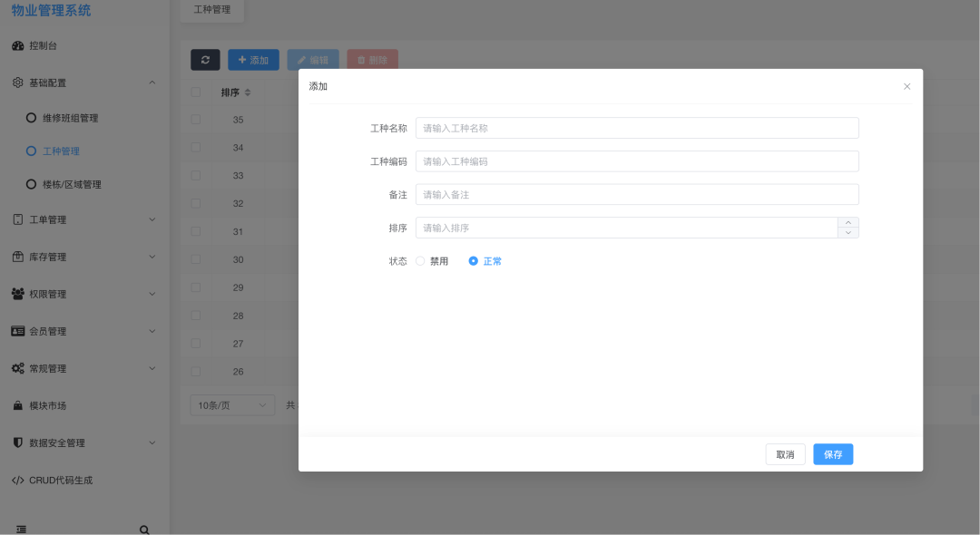Open 楼栋/区域管理 in the sidebar

(x=72, y=184)
